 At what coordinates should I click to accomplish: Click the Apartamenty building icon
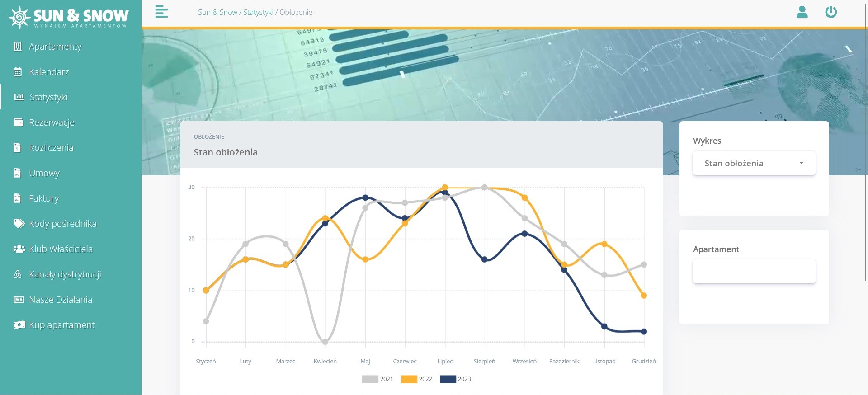click(x=18, y=47)
